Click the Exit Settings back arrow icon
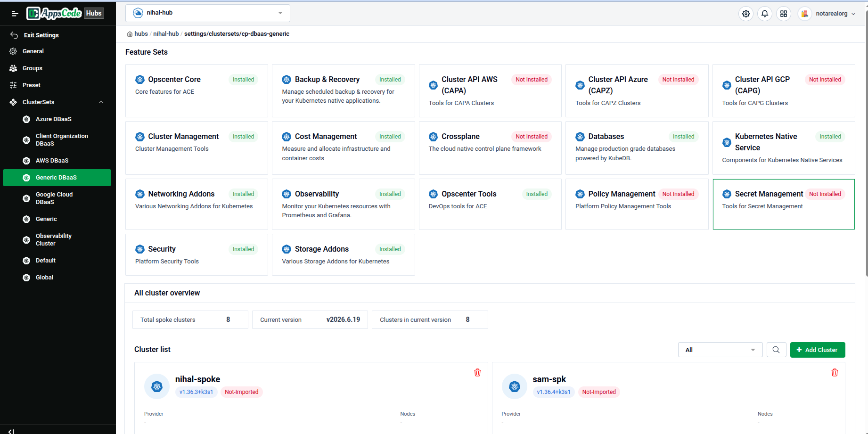Viewport: 868px width, 434px height. pos(14,35)
